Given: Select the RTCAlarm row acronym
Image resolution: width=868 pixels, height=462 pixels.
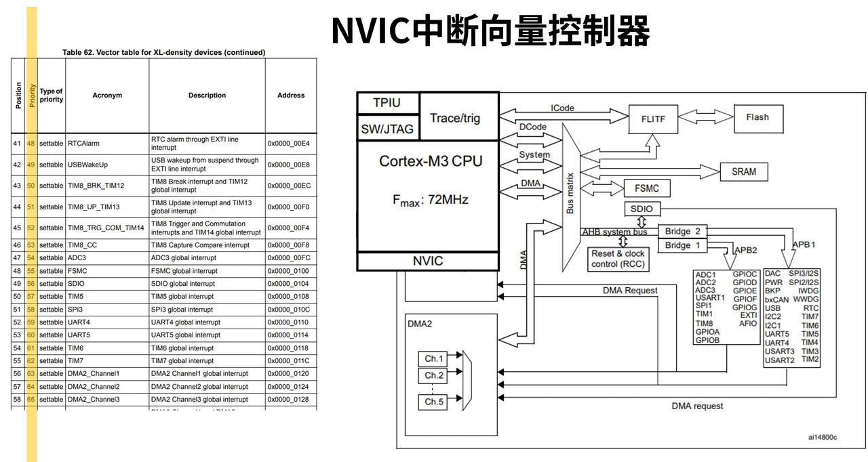Looking at the screenshot, I should [x=83, y=144].
